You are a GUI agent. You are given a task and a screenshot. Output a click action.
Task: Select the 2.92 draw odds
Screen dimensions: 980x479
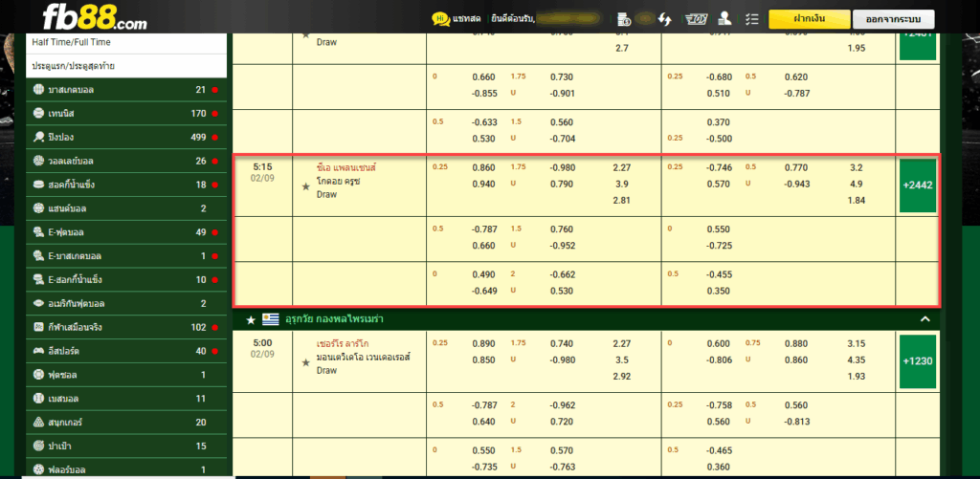pyautogui.click(x=622, y=377)
